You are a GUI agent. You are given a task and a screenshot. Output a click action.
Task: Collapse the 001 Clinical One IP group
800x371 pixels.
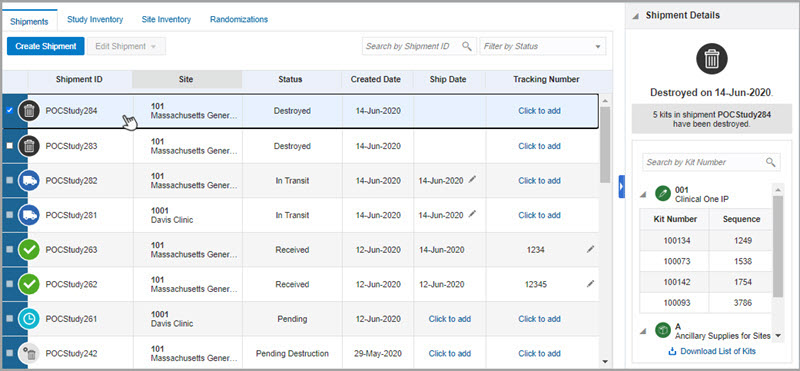(643, 194)
